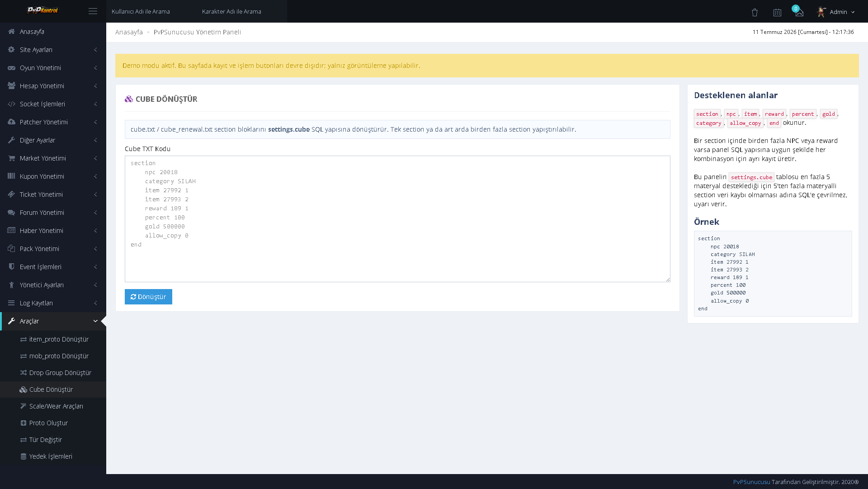Screen dimensions: 868x489
Task: Open the Admin user dropdown arrow
Action: [x=853, y=12]
